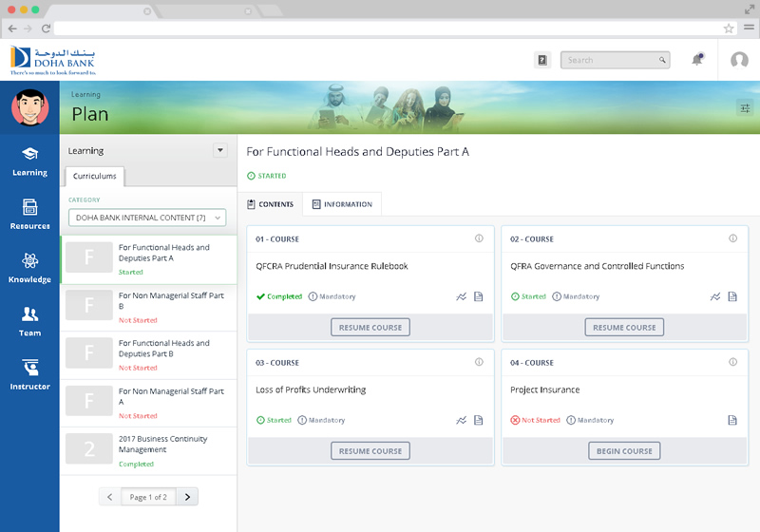Screen dimensions: 760x532
Task: Resume the Loss of Profits Underwriting course
Action: [x=370, y=451]
